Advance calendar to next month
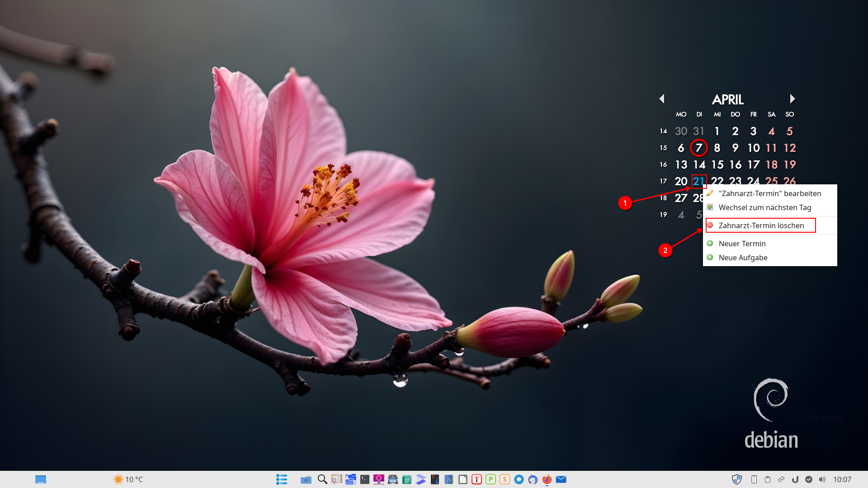868x488 pixels. [792, 99]
